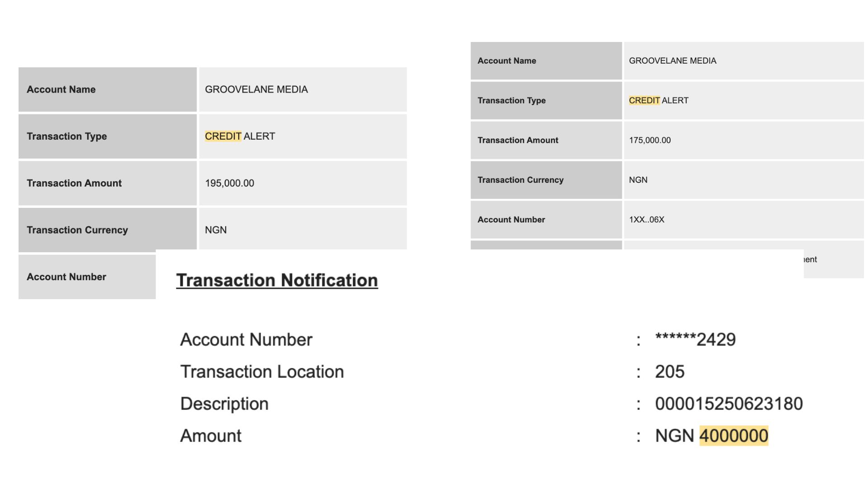Click the masked account number 1XX..06X
This screenshot has width=868, height=488.
(646, 220)
